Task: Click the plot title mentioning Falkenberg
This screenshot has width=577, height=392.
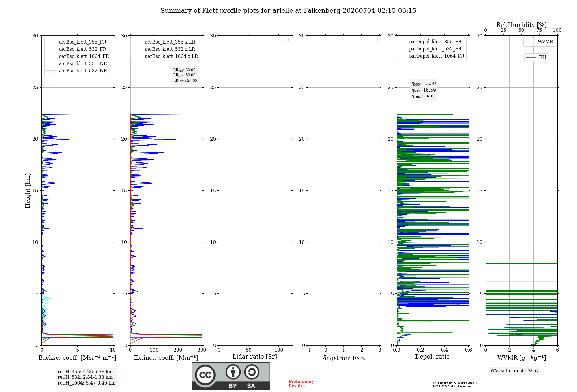Action: point(288,11)
